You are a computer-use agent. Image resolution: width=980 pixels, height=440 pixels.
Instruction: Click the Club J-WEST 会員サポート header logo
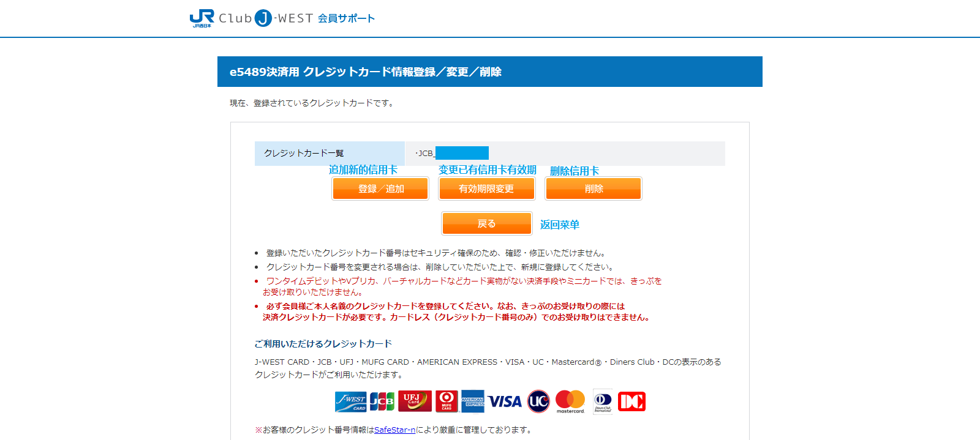[296, 18]
